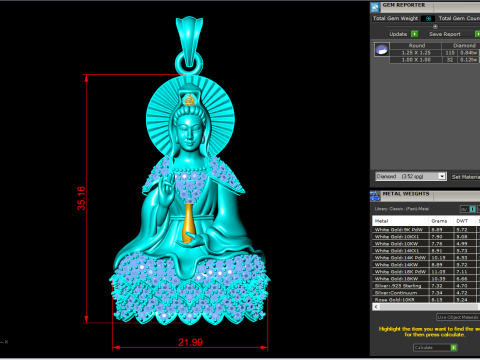Viewport: 480px width, 360px height.
Task: Click the Set Material button
Action: click(x=466, y=177)
